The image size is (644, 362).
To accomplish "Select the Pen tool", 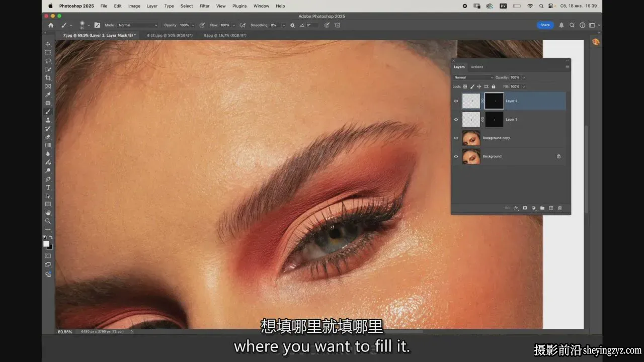I will pyautogui.click(x=48, y=179).
